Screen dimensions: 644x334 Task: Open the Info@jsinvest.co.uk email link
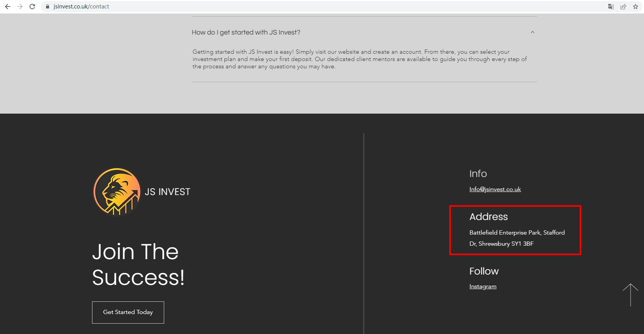coord(495,189)
